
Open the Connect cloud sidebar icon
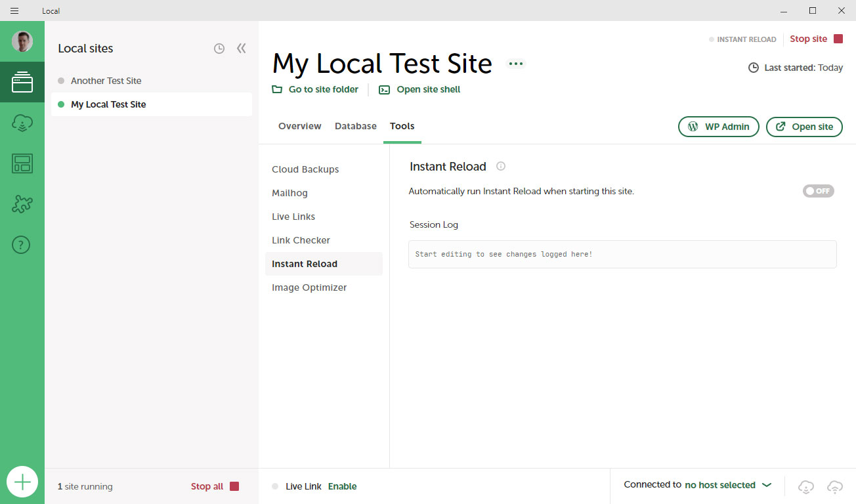tap(22, 123)
